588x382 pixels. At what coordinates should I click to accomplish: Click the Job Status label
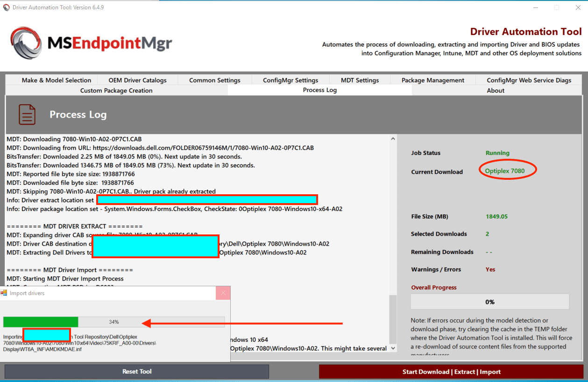pyautogui.click(x=425, y=153)
